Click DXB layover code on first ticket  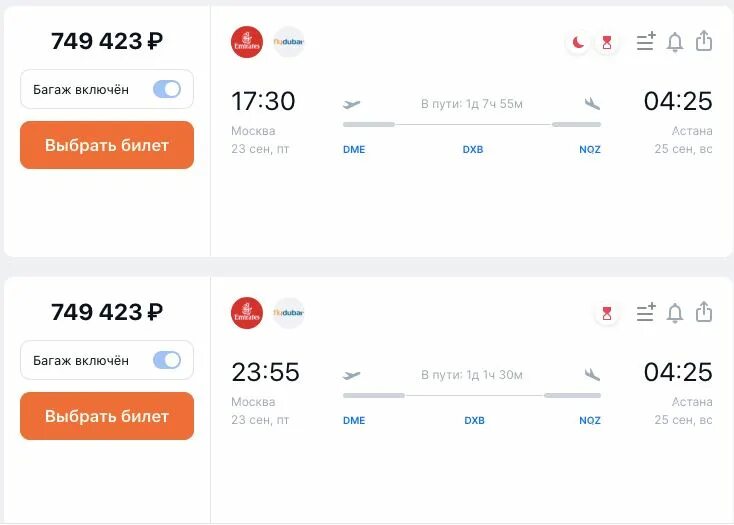(x=473, y=150)
